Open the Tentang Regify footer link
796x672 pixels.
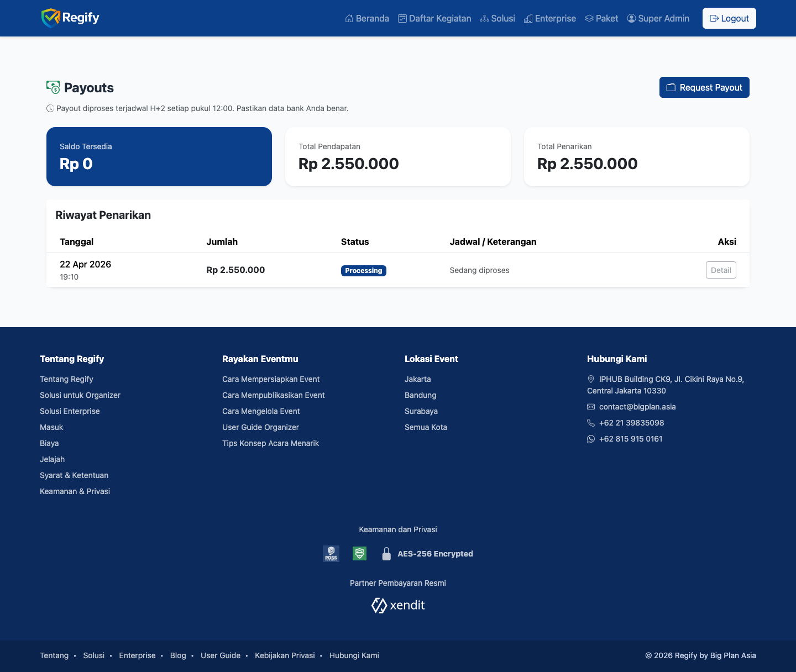pos(66,379)
